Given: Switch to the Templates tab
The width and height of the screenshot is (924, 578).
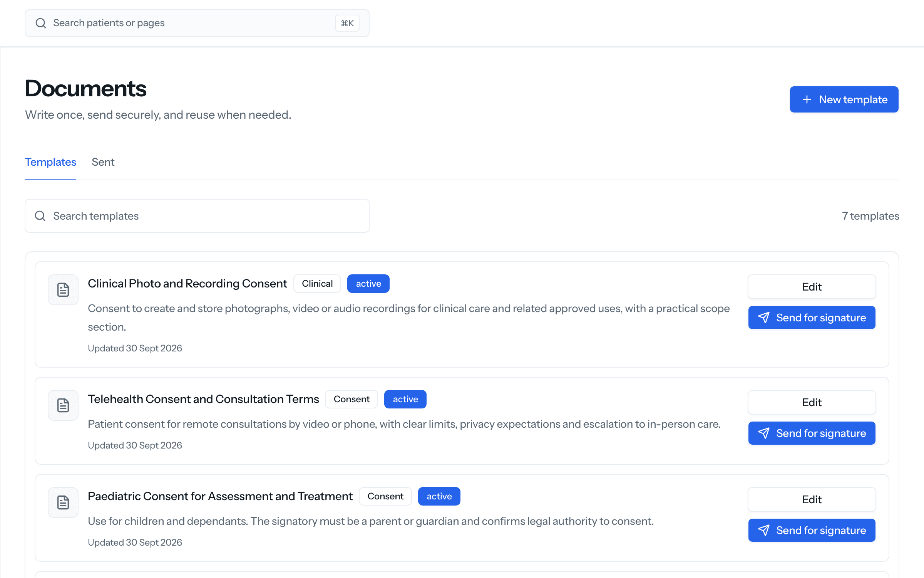Looking at the screenshot, I should pos(50,162).
